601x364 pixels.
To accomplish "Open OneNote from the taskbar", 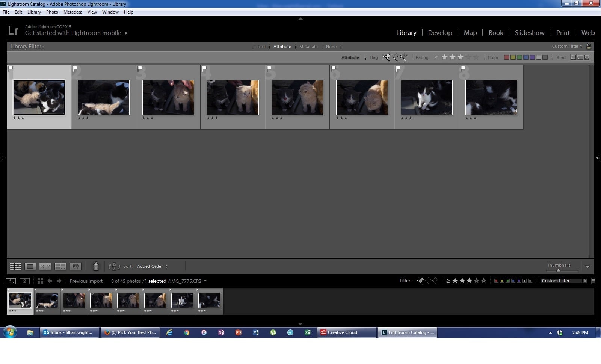I will [x=221, y=332].
